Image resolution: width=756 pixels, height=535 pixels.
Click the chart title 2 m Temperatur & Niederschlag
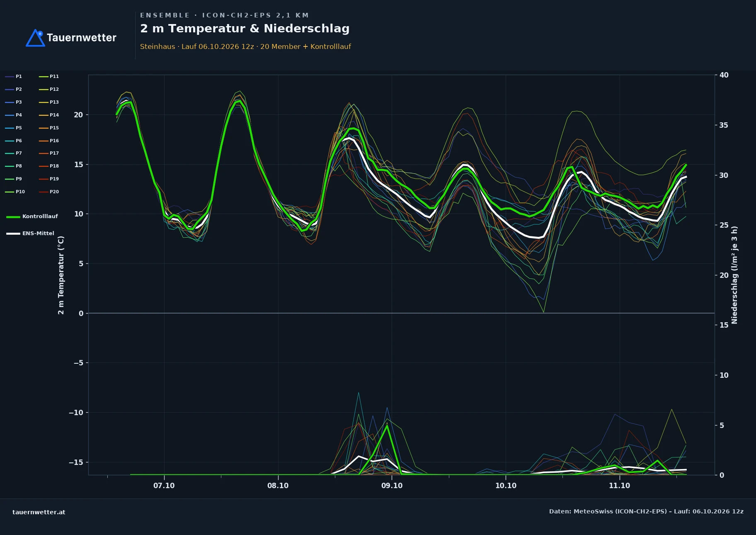pyautogui.click(x=245, y=29)
